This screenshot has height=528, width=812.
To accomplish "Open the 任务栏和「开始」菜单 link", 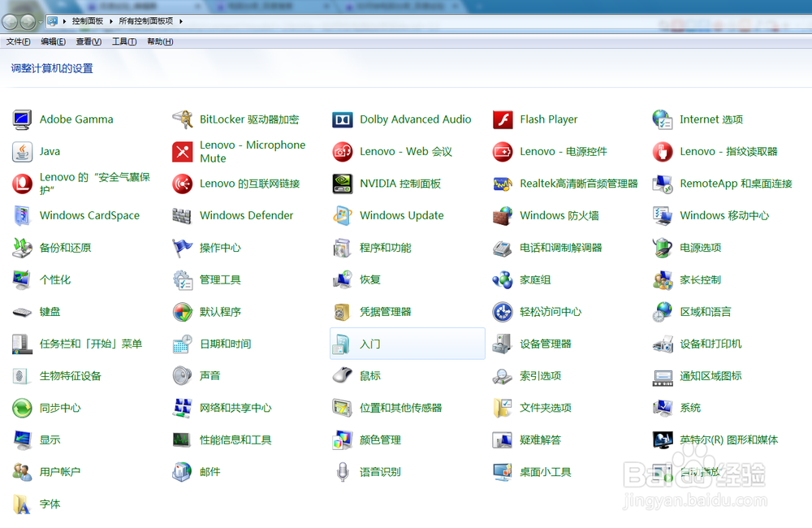I will click(91, 344).
